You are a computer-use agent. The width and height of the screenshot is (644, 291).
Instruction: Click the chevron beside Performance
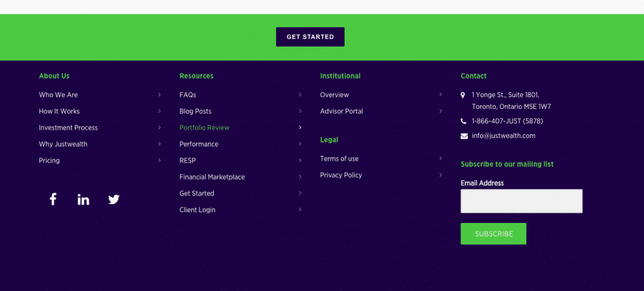click(x=300, y=144)
